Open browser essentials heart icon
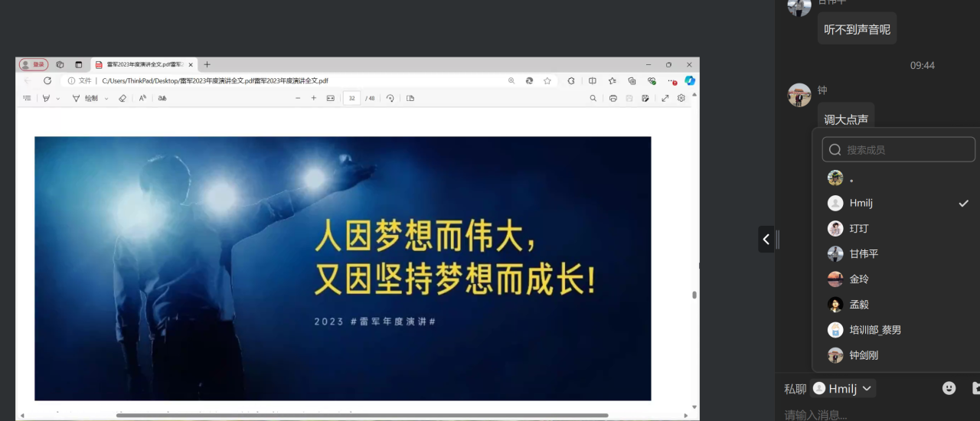This screenshot has height=421, width=980. tap(652, 80)
